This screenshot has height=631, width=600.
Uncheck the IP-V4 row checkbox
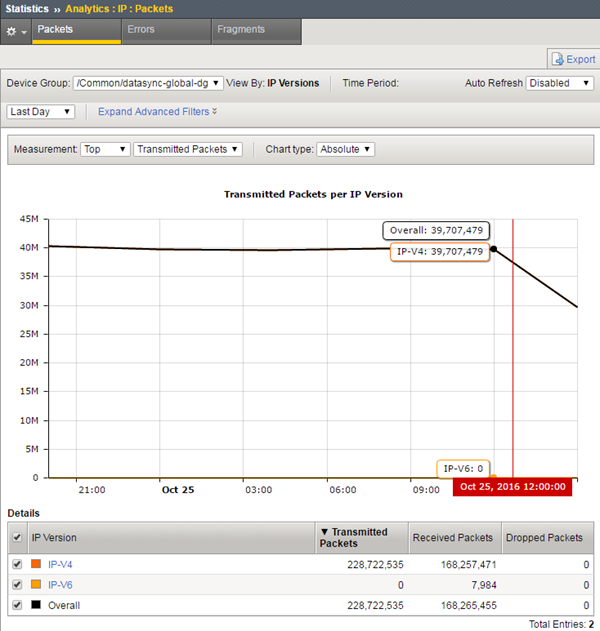tap(16, 565)
